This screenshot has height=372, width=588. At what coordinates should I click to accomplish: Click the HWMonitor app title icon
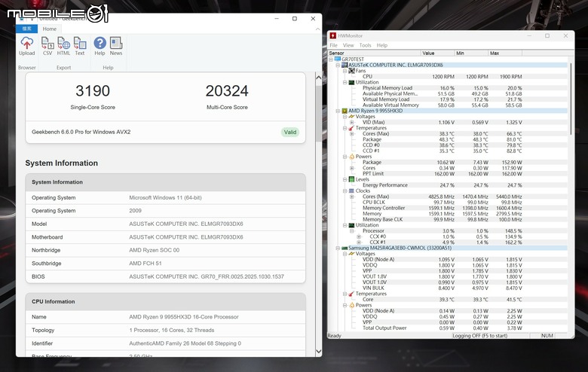point(333,35)
